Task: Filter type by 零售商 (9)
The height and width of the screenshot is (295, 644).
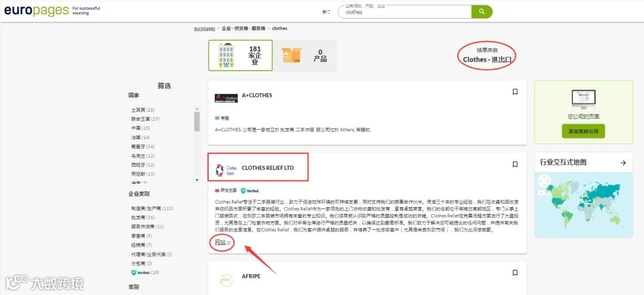Action: [x=142, y=236]
